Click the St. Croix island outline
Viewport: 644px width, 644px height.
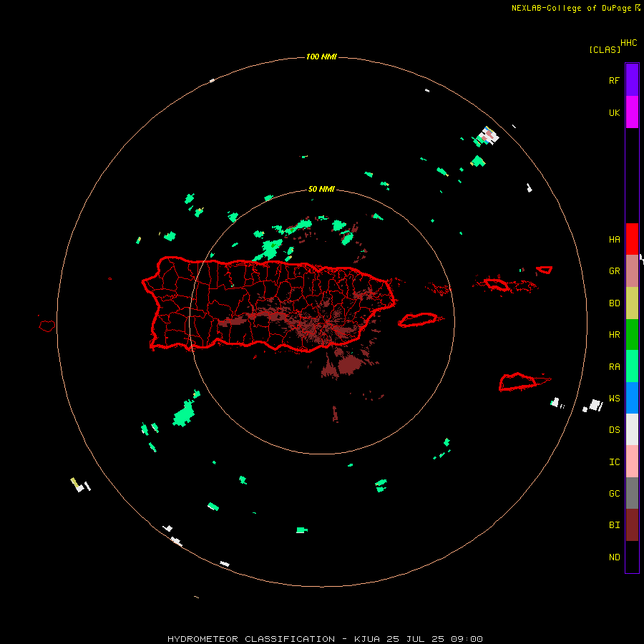(x=519, y=382)
